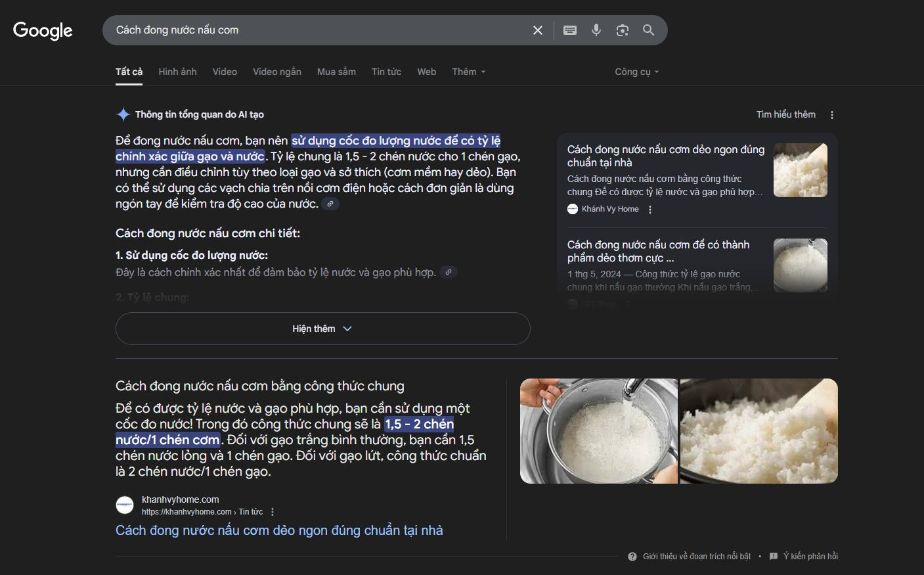This screenshot has height=575, width=924.
Task: Click the 'Ý kiến phản hồi' link
Action: click(810, 557)
